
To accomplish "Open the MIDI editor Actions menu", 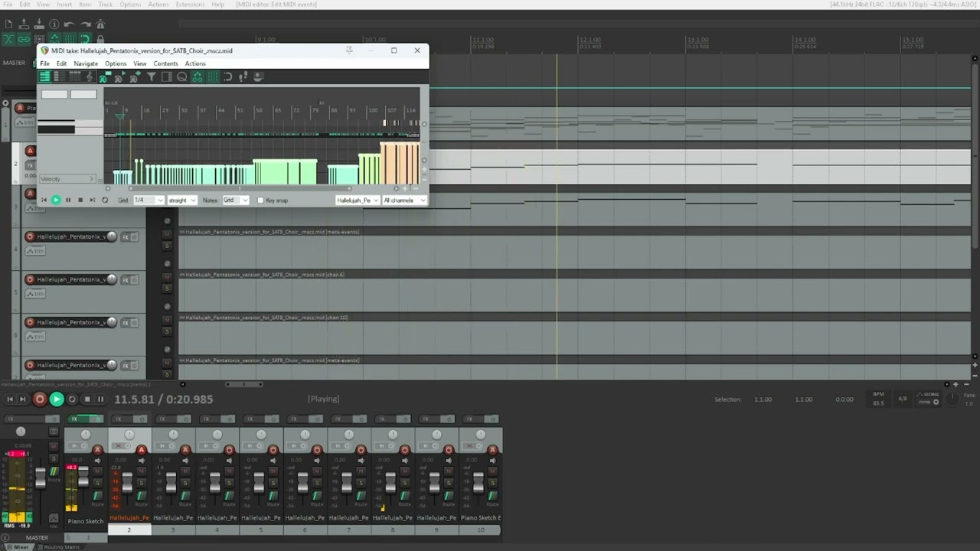I will tap(195, 64).
